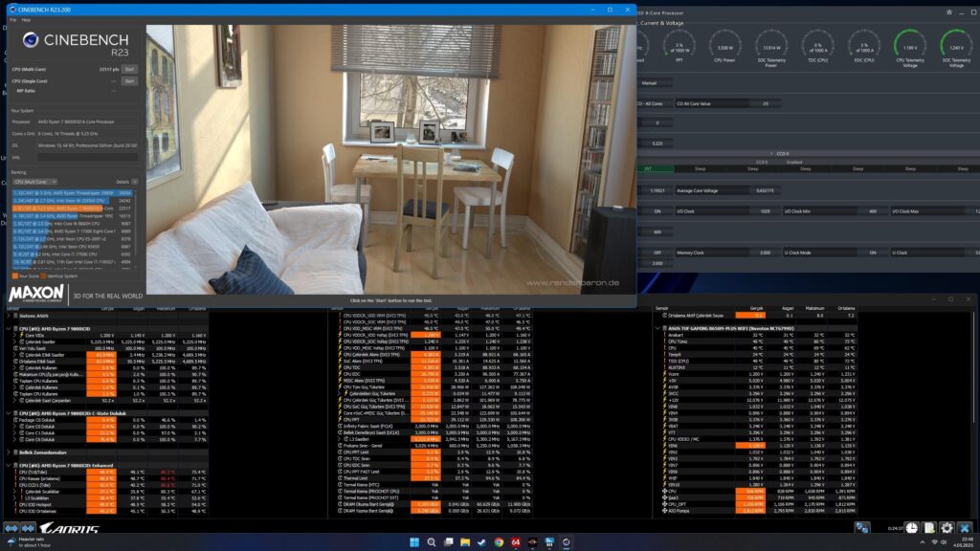980x551 pixels.
Task: Click the TDC (CPU) gauge
Action: point(817,48)
